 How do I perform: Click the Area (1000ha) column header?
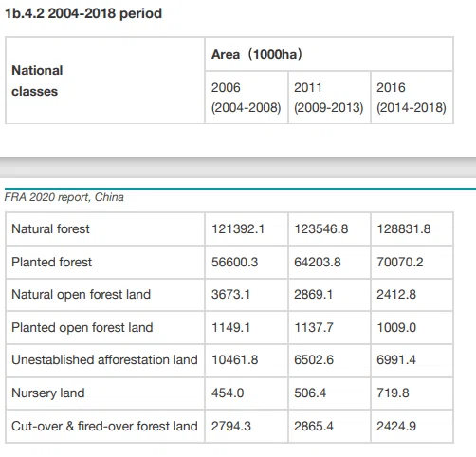329,54
